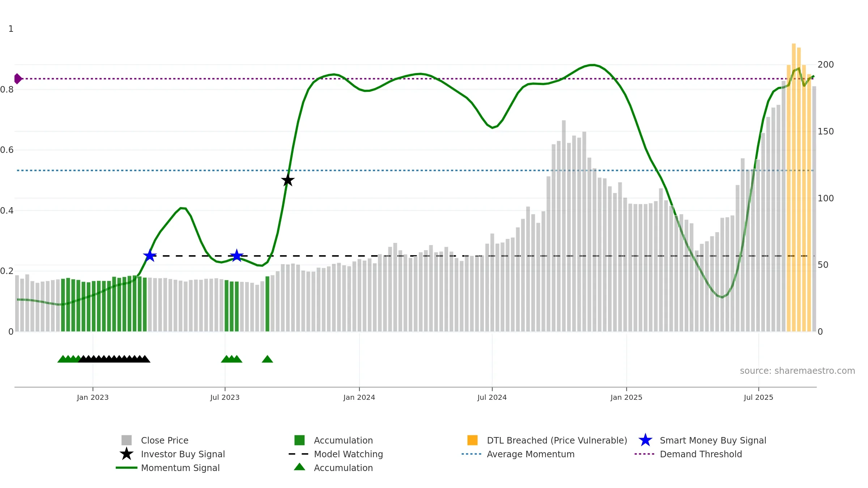Viewport: 868px width, 488px height.
Task: Click the green triangle Accumulation legend icon
Action: [x=299, y=467]
